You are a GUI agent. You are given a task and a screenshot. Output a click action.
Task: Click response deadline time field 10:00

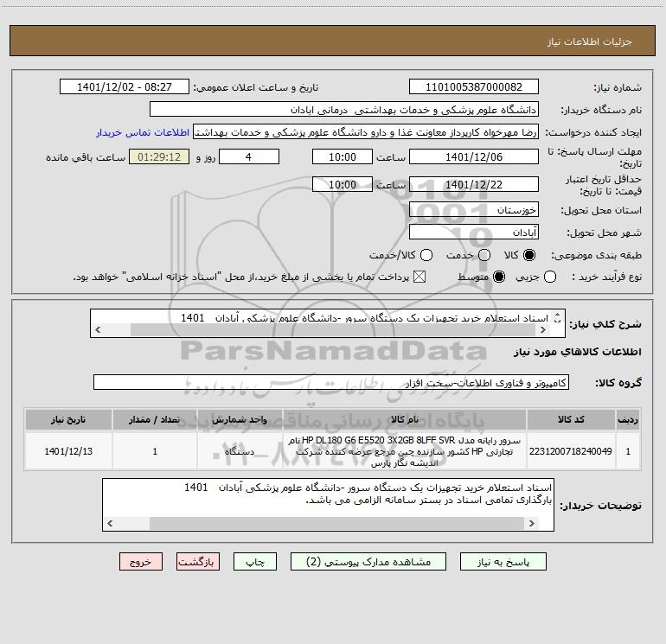(x=343, y=156)
